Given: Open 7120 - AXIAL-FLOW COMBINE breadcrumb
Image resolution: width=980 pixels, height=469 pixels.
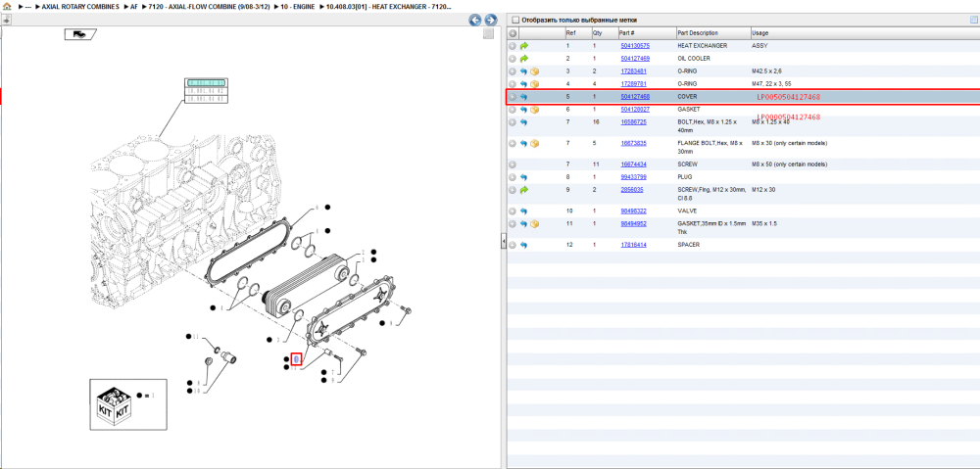Looking at the screenshot, I should pos(209,6).
